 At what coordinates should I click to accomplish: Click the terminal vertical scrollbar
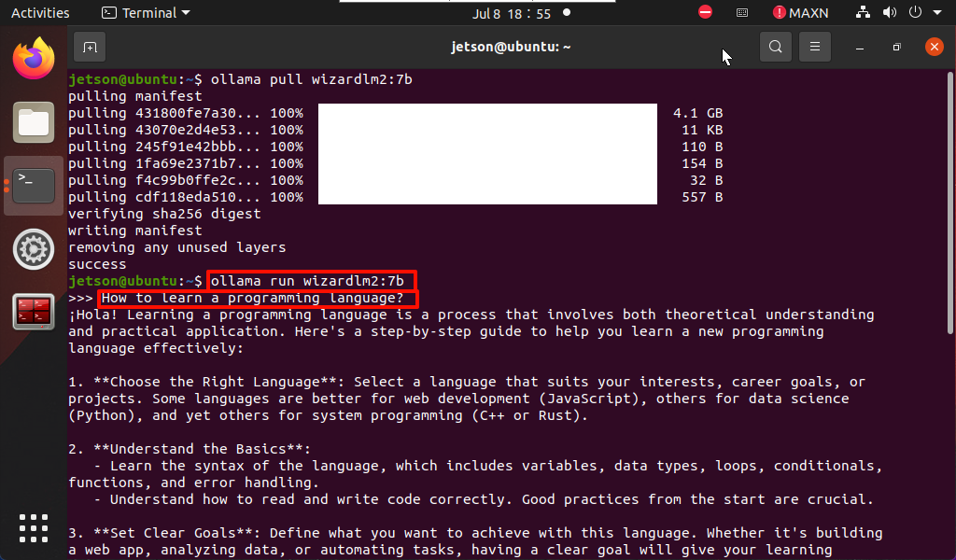(x=949, y=203)
